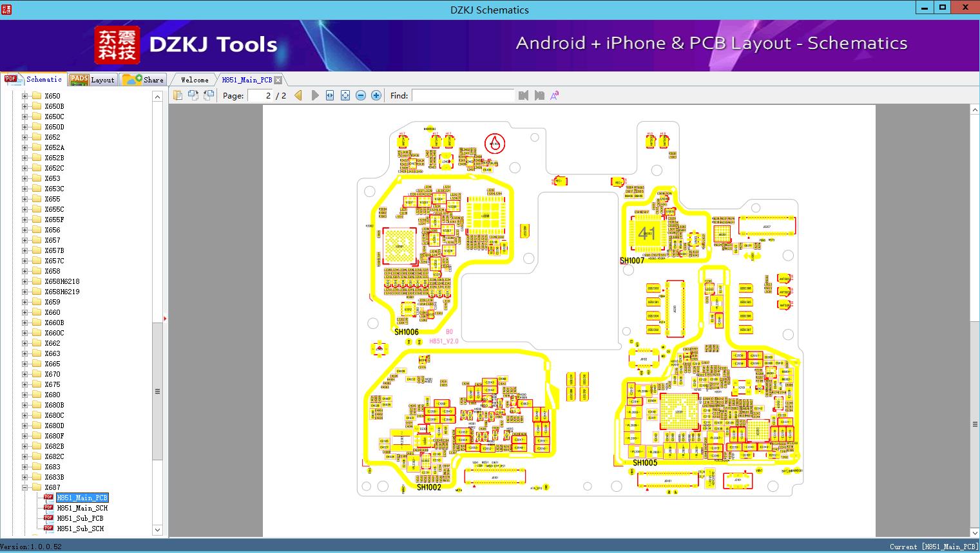Expand the X650 folder

pyautogui.click(x=24, y=96)
